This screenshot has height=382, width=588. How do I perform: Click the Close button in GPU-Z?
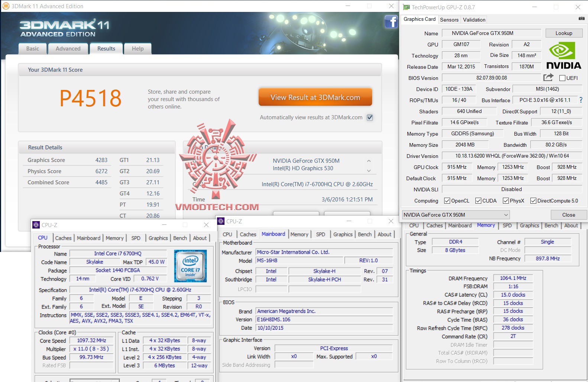pyautogui.click(x=568, y=215)
